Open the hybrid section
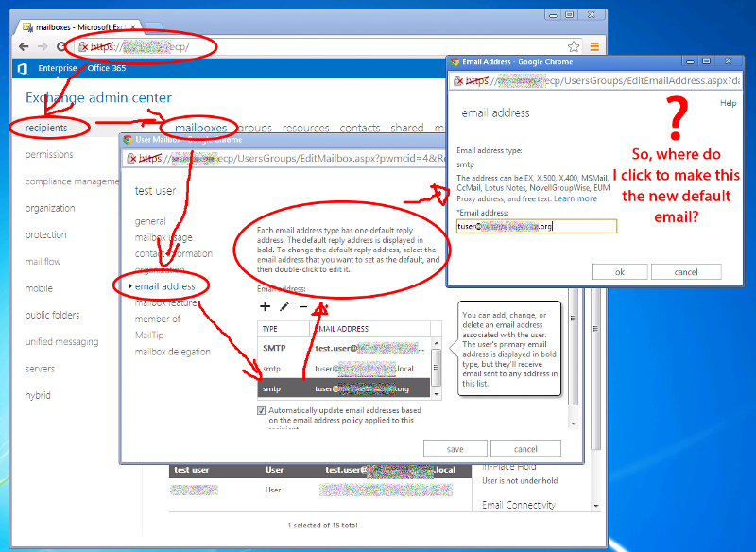Viewport: 756px width, 552px height. point(38,395)
